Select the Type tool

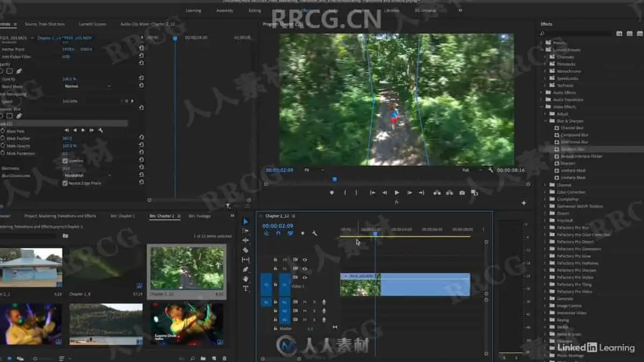[246, 289]
